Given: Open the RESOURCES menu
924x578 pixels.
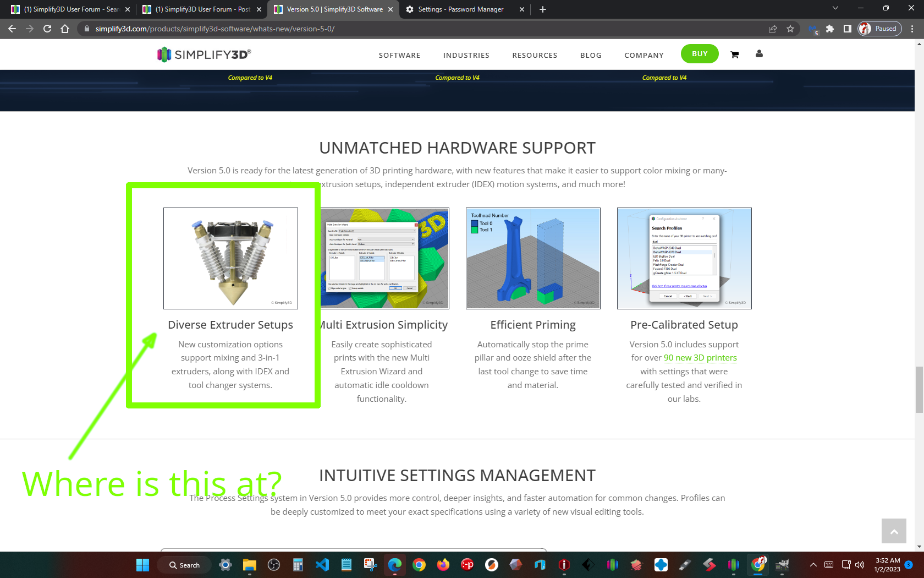Looking at the screenshot, I should (x=535, y=56).
